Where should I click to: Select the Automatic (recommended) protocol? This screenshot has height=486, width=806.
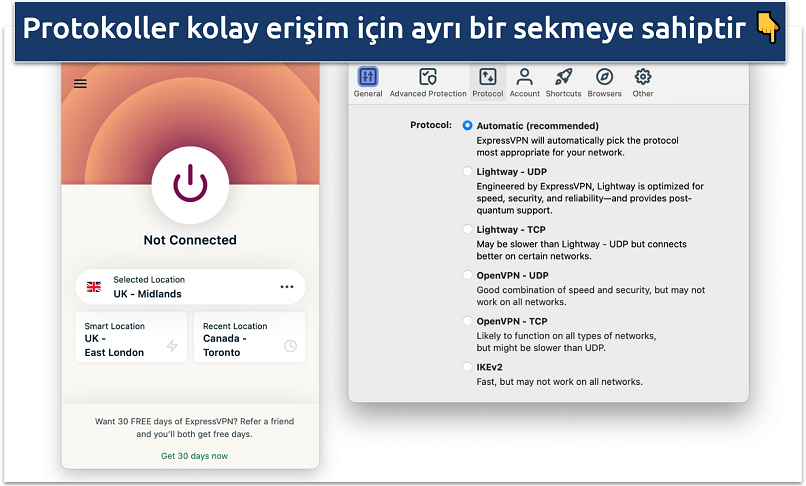tap(467, 126)
